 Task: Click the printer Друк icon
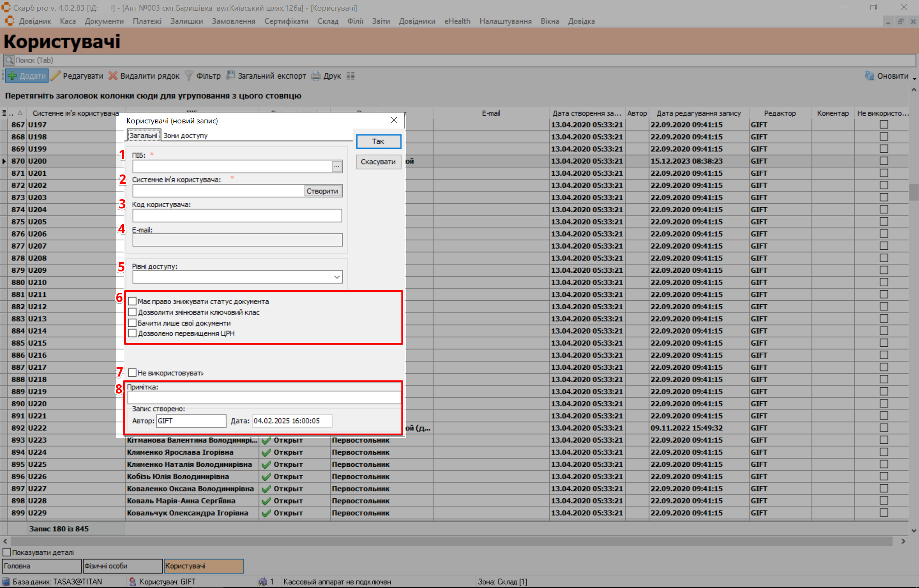pos(316,76)
